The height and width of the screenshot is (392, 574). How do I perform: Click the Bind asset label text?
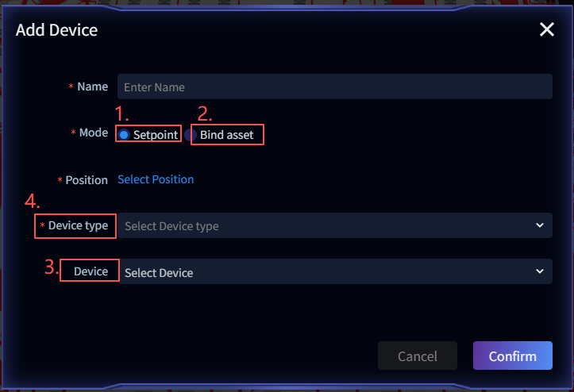click(227, 135)
